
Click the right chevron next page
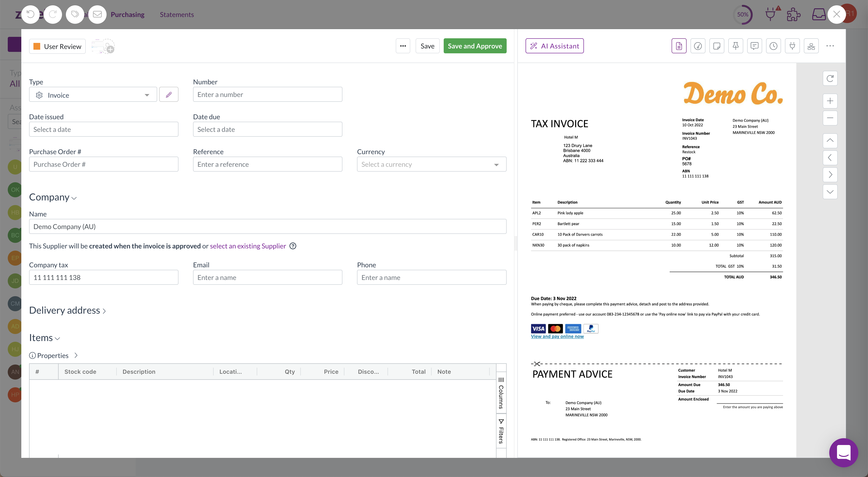[830, 175]
